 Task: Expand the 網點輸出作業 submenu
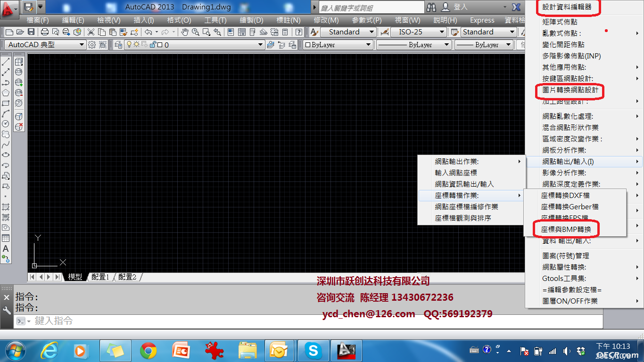pyautogui.click(x=471, y=162)
